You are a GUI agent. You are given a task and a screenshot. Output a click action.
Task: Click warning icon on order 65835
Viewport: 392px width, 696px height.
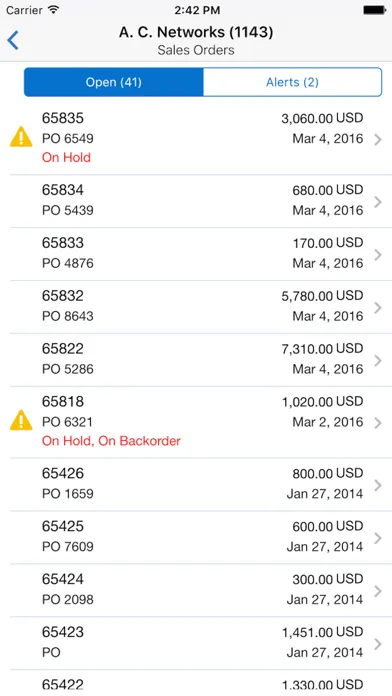tap(21, 137)
